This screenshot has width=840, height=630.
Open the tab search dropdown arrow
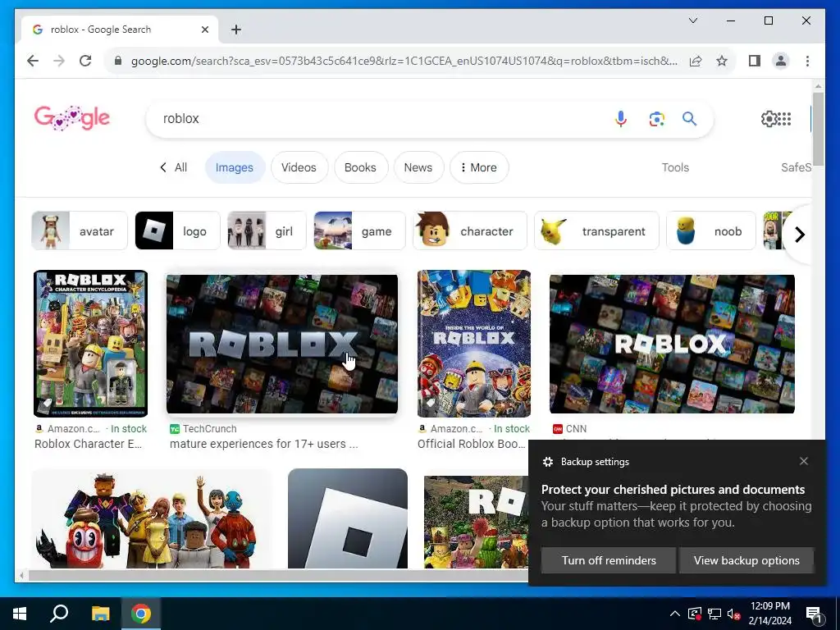point(692,21)
